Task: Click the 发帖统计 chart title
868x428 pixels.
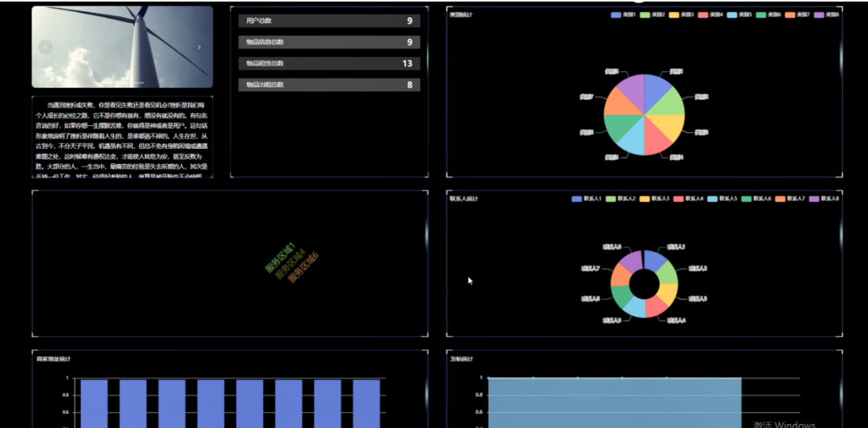Action: tap(461, 359)
